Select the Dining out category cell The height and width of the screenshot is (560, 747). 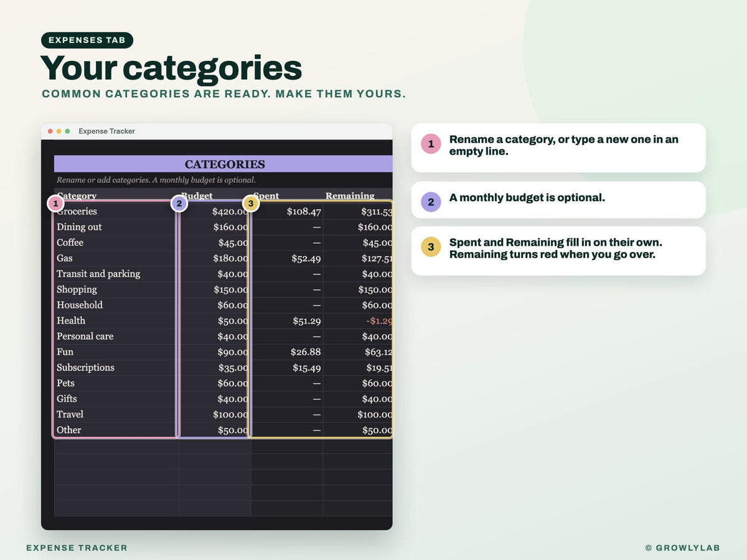116,227
